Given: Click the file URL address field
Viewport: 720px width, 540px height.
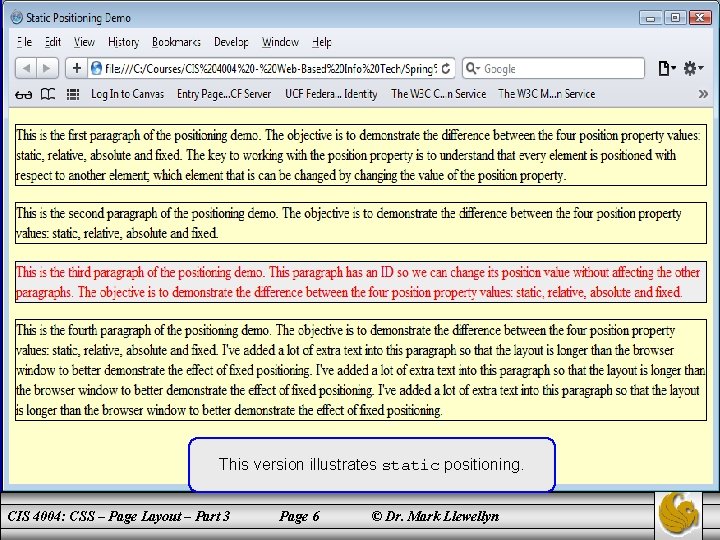Looking at the screenshot, I should click(x=271, y=68).
